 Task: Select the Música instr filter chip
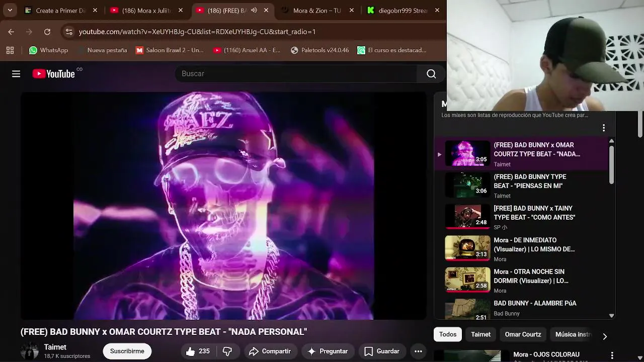point(573,334)
